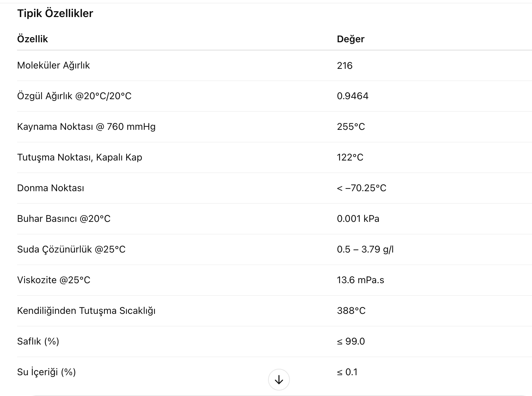Select the 'Kaynama Noktası @ 760 mmHg' label
The image size is (532, 396).
(86, 127)
